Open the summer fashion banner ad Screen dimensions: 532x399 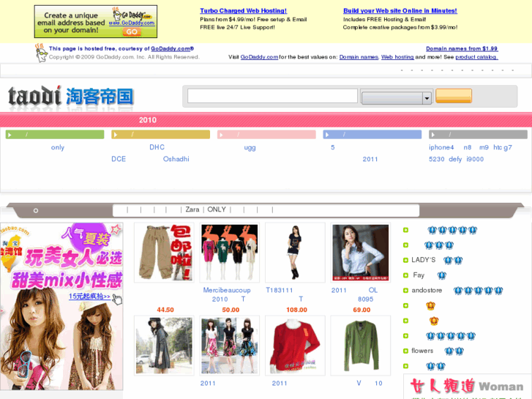coord(61,306)
